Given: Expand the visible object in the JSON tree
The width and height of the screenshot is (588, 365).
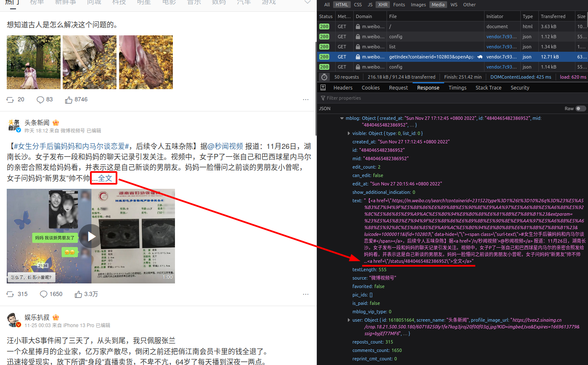Looking at the screenshot, I should click(349, 133).
